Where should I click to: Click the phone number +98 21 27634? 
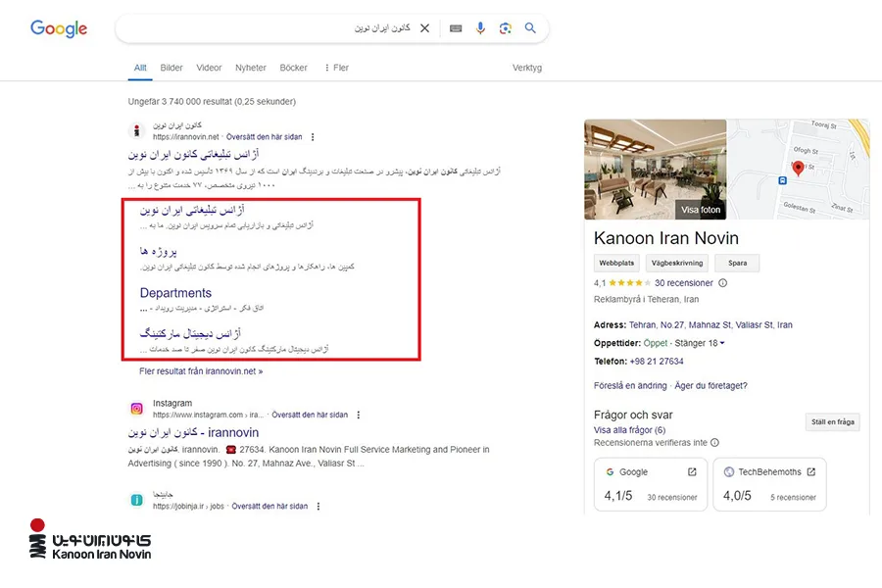point(657,362)
